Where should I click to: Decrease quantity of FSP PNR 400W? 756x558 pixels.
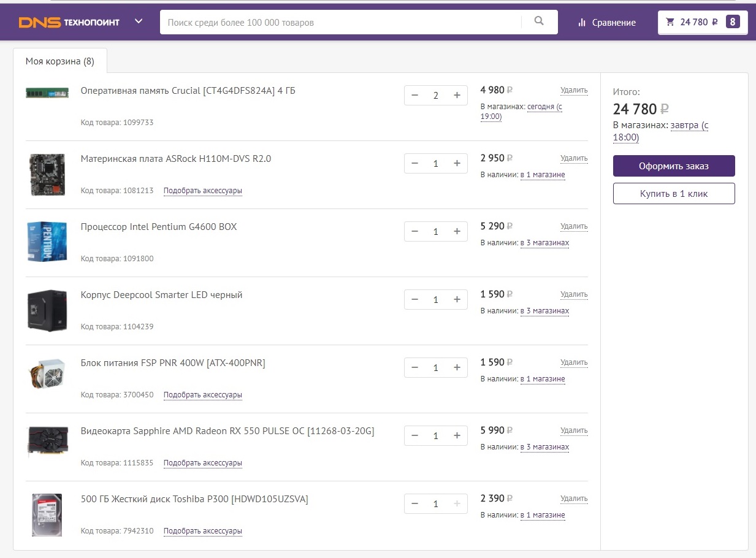[415, 367]
